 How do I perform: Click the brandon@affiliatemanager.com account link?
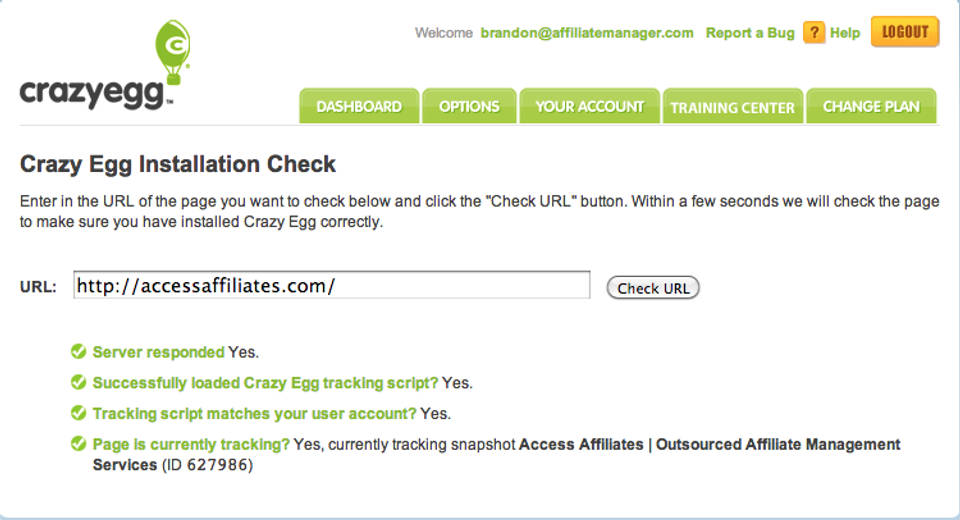587,33
